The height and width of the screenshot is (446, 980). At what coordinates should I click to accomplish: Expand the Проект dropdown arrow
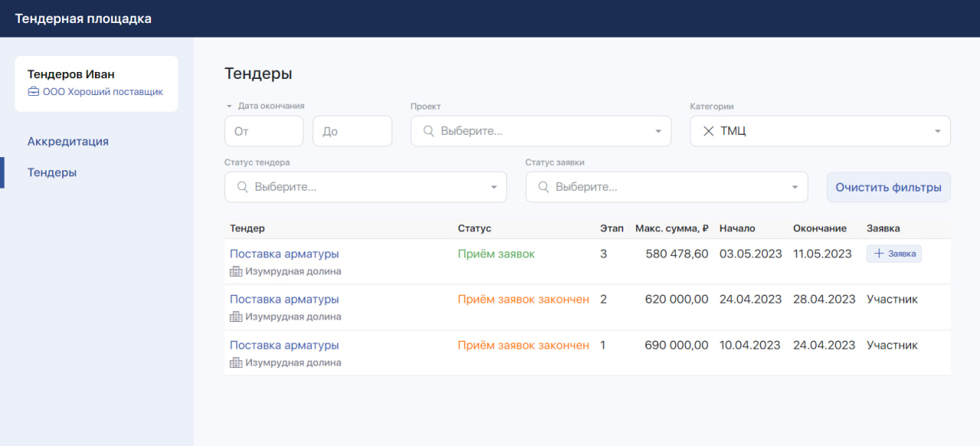click(658, 131)
